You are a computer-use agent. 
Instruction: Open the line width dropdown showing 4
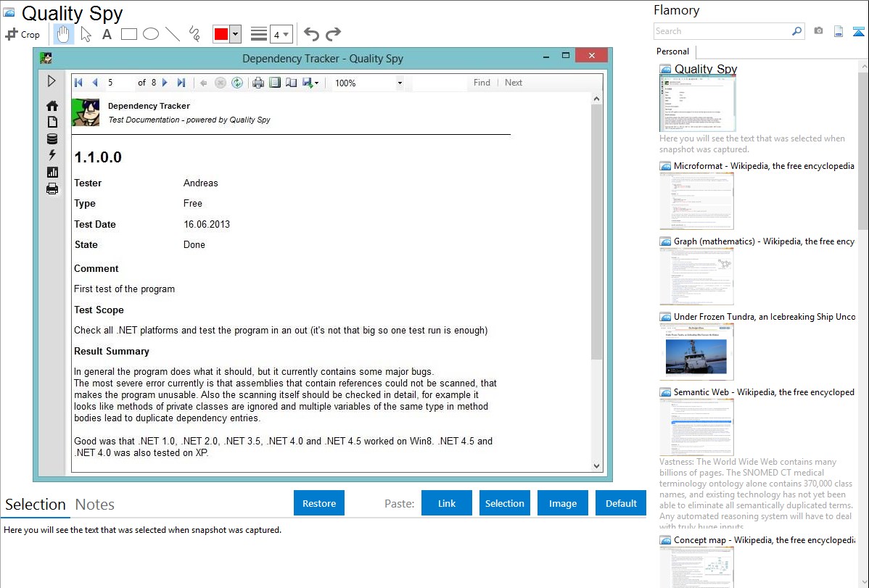point(281,34)
